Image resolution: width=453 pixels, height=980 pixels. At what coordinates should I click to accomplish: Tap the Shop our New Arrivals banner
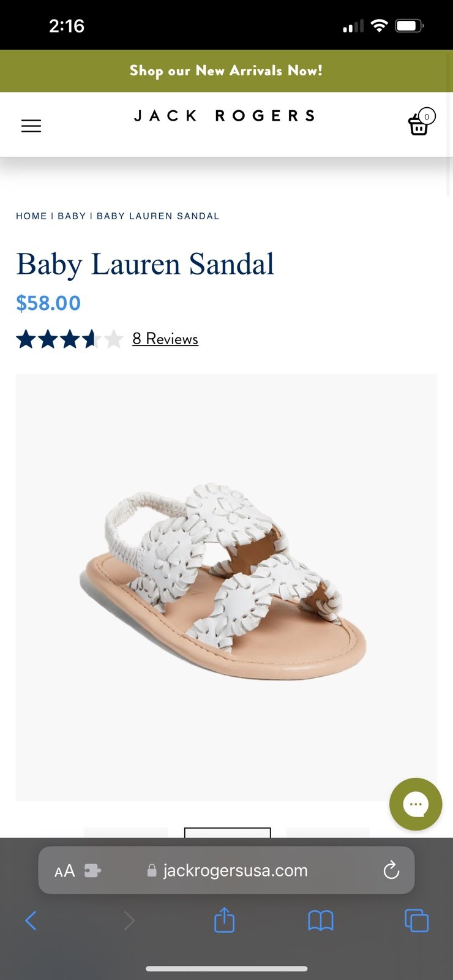coord(226,71)
